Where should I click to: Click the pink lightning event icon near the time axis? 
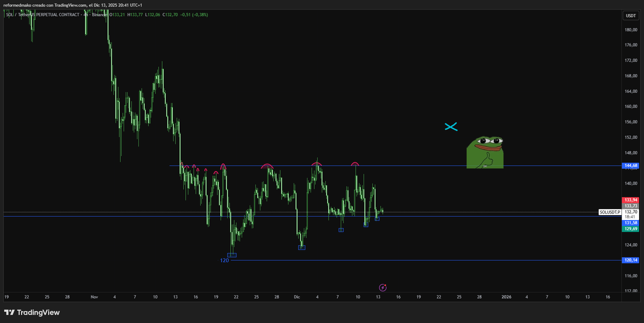(x=383, y=288)
